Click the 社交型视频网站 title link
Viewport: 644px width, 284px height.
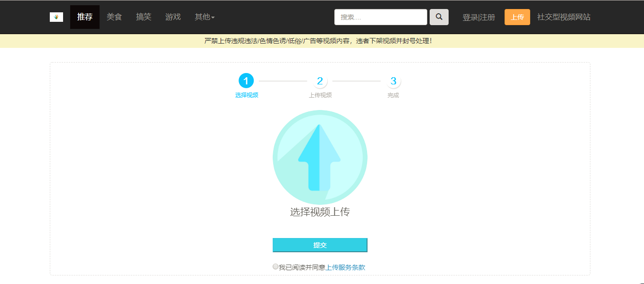pyautogui.click(x=564, y=17)
